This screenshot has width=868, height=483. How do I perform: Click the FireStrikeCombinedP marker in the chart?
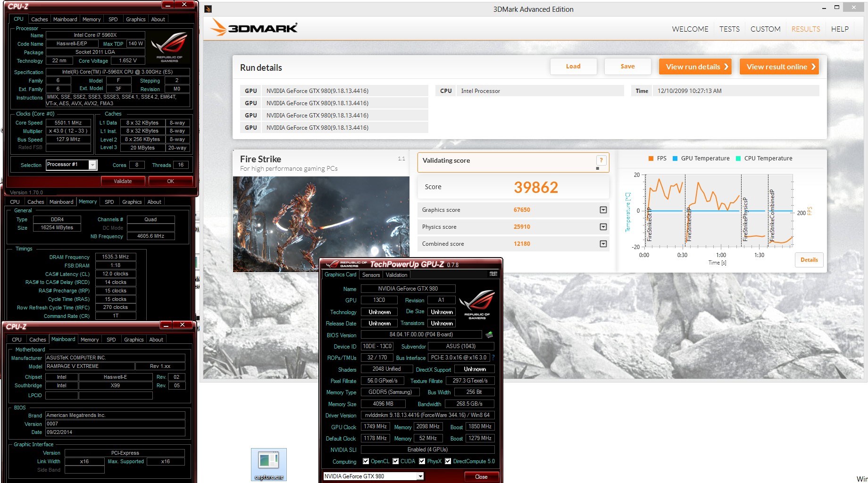(772, 216)
